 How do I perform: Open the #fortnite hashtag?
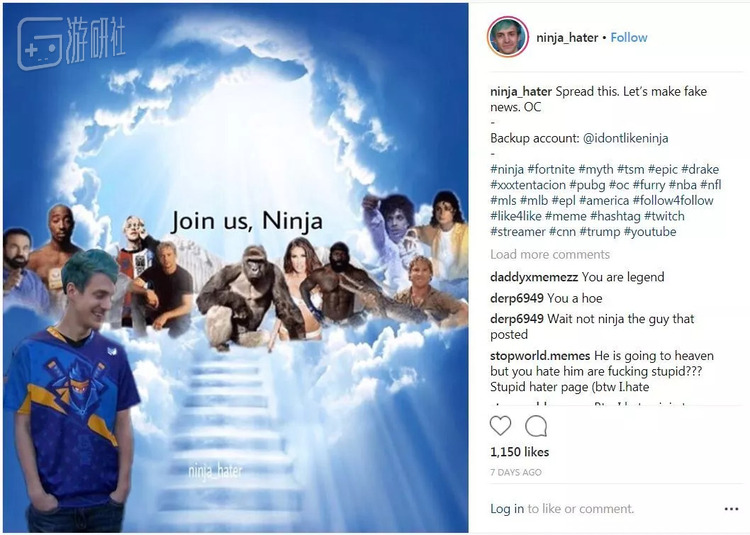pyautogui.click(x=551, y=169)
